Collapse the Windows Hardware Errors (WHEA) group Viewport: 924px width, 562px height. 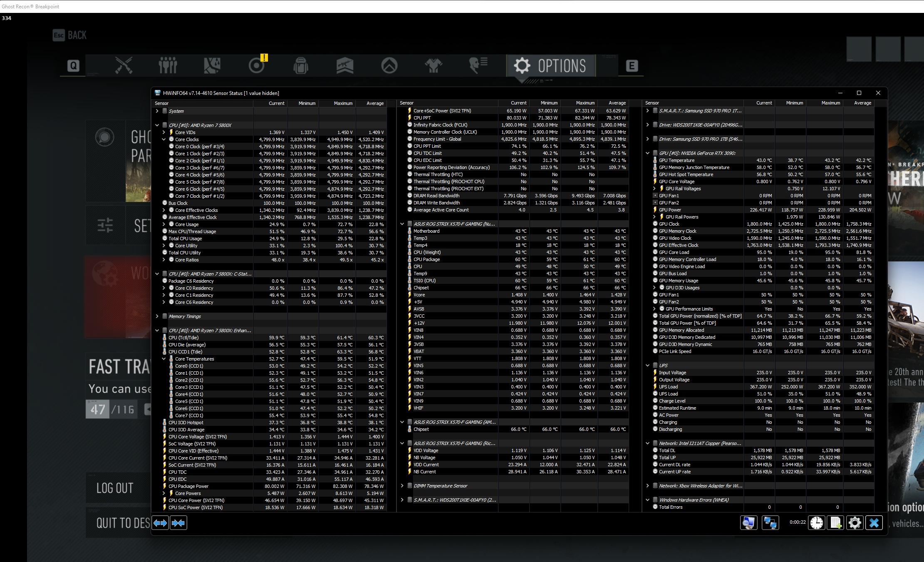[x=647, y=500]
